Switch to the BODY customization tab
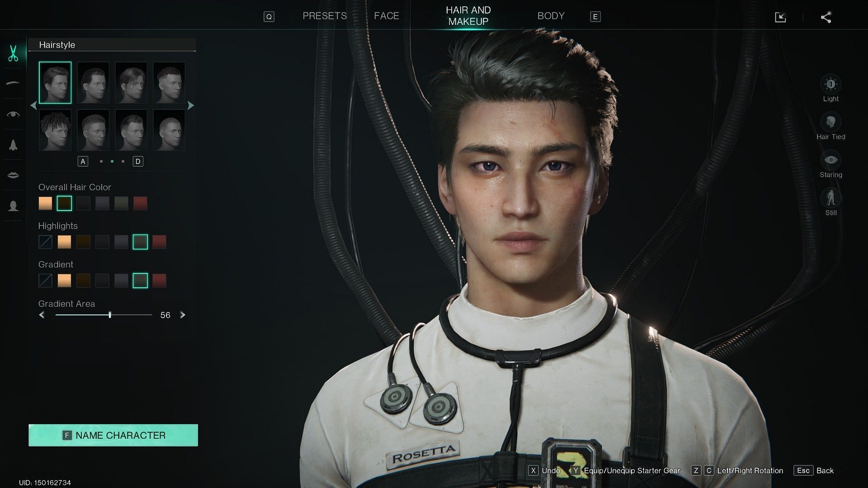This screenshot has height=488, width=868. [550, 15]
